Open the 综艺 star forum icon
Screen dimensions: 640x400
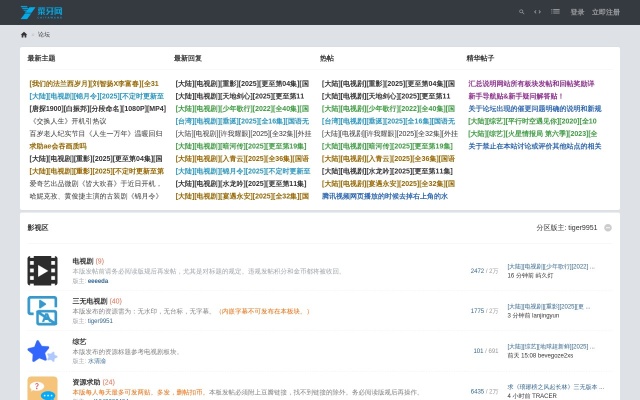(x=42, y=350)
